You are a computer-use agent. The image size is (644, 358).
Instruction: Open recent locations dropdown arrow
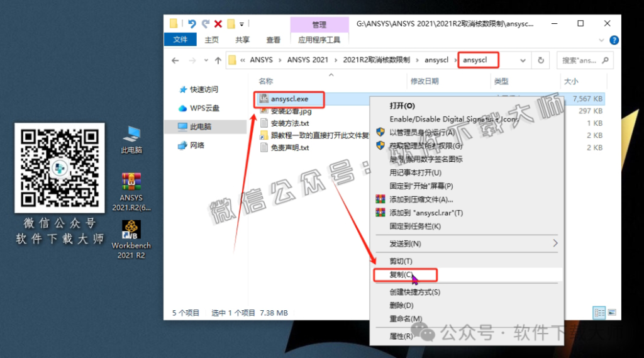tap(206, 60)
